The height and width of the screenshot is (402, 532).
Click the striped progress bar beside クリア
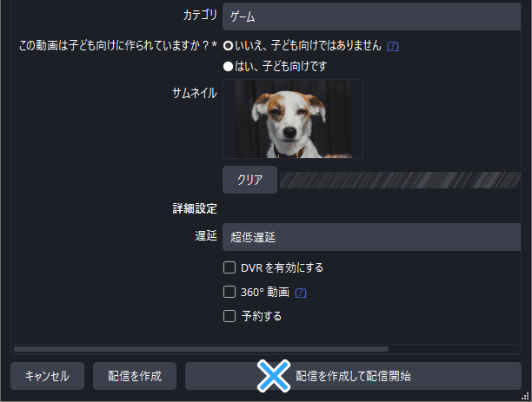(400, 180)
